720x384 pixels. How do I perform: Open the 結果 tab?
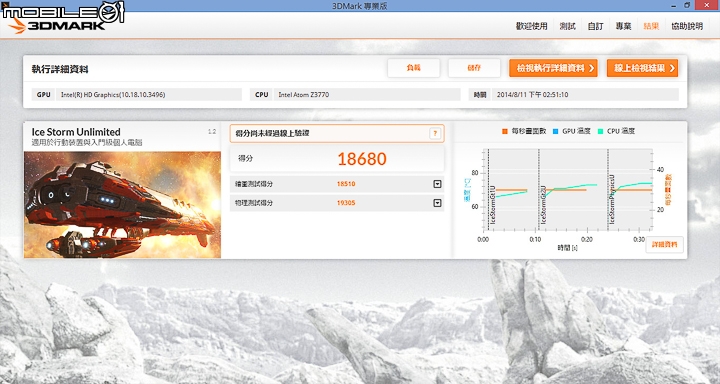click(x=651, y=26)
